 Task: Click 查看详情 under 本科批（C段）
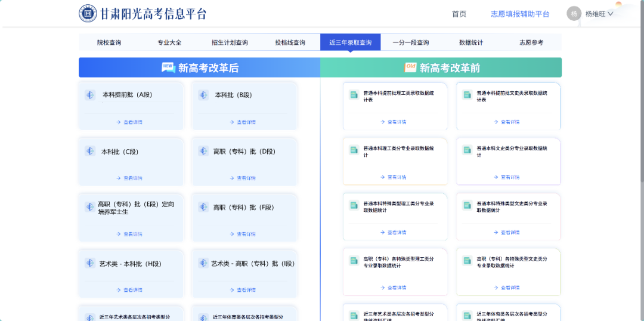click(x=129, y=178)
